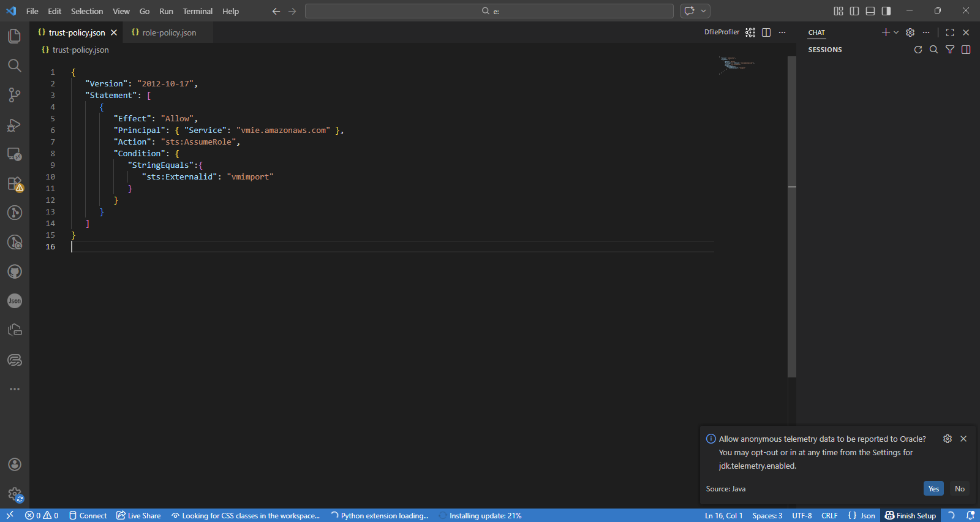980x522 pixels.
Task: Change file encoding UTF-8
Action: tap(802, 515)
